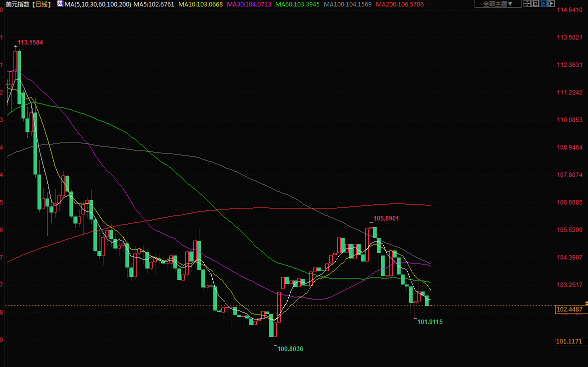Click the 108.9464 axis label
588x367 pixels.
[570, 147]
